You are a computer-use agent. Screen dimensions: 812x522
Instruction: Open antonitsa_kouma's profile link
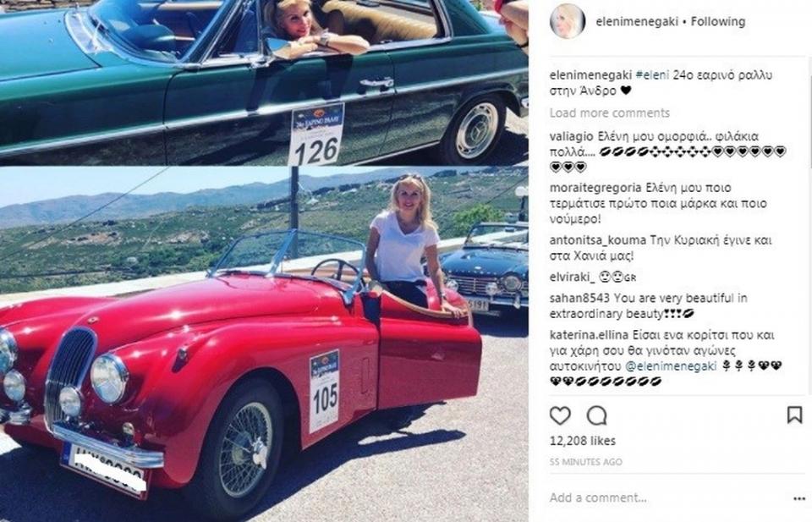598,240
